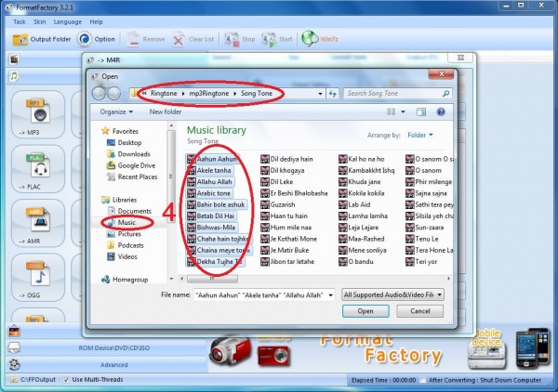Select Desktop under Favorites

(x=125, y=142)
